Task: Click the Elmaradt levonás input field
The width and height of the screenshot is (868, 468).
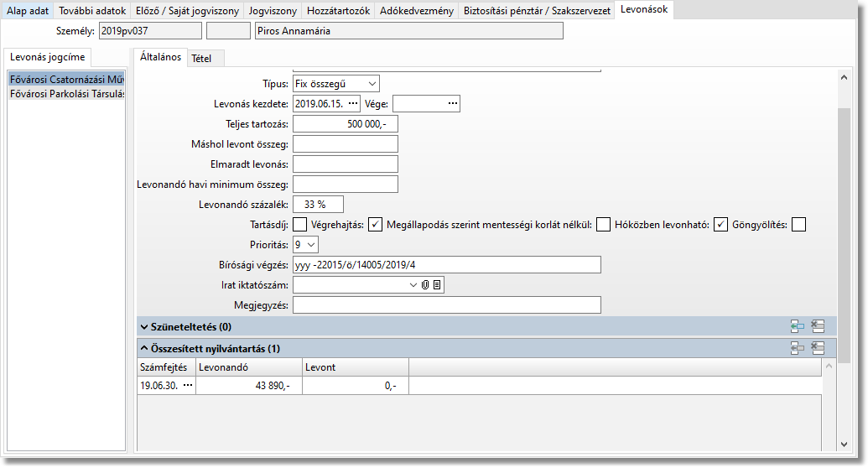Action: [x=346, y=164]
